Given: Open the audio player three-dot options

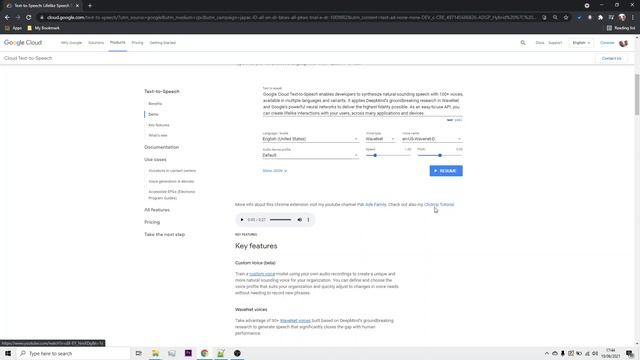Looking at the screenshot, I should click(309, 220).
